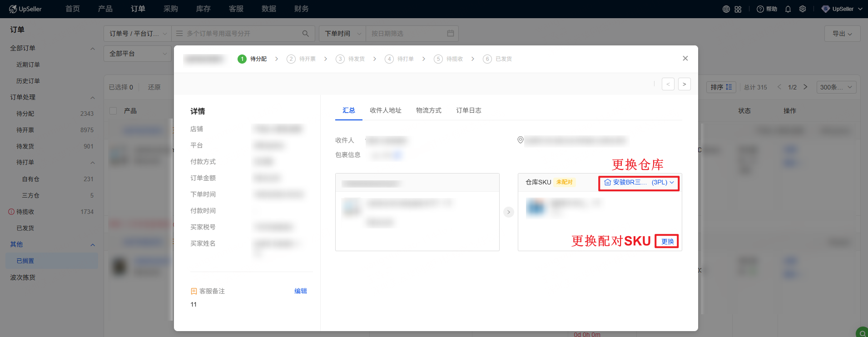Go to next order with > button
Viewport: 868px width, 337px height.
pyautogui.click(x=684, y=84)
